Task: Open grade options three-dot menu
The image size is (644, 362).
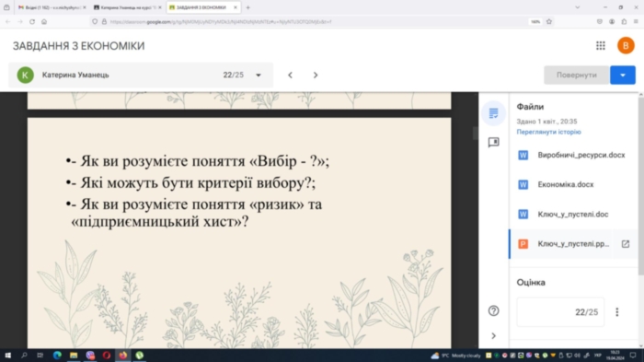Action: [x=617, y=312]
